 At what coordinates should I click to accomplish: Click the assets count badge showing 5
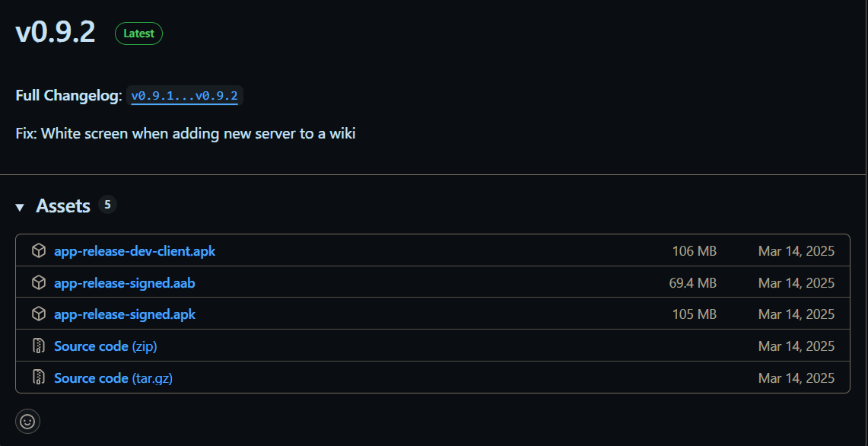click(x=107, y=205)
